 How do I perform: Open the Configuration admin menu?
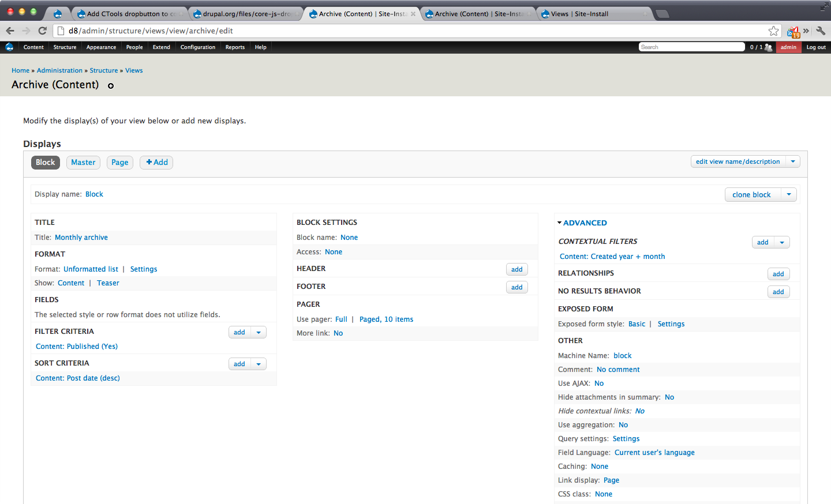tap(198, 47)
